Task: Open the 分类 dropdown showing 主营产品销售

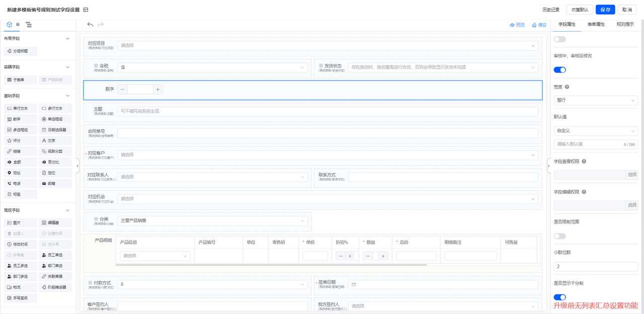Action: pos(212,220)
